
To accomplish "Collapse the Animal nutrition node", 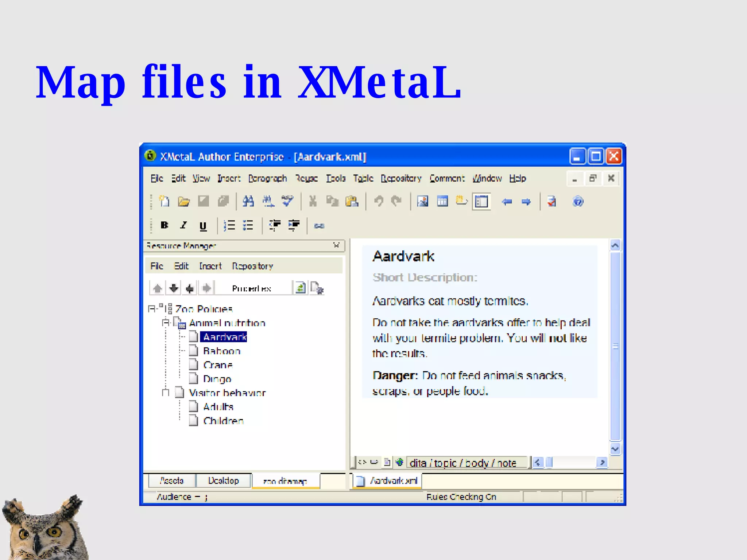I will pyautogui.click(x=166, y=323).
